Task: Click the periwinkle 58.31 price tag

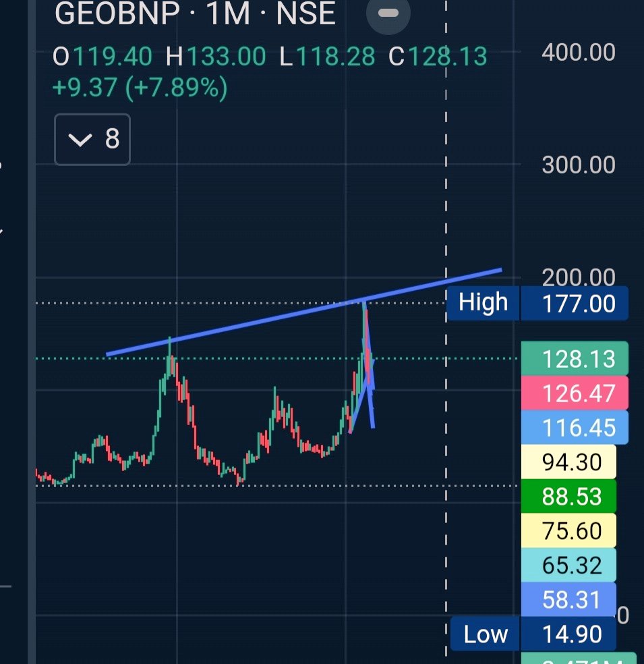Action: click(568, 599)
